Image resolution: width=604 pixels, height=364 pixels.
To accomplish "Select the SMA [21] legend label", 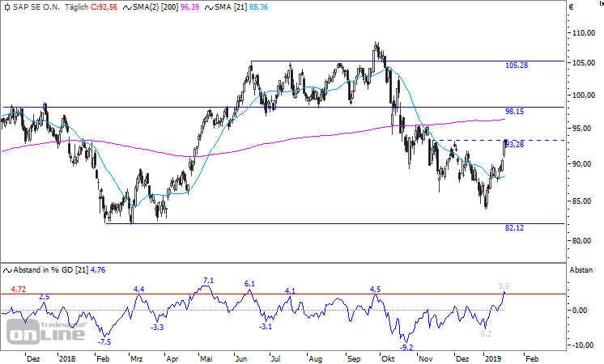I will (231, 7).
